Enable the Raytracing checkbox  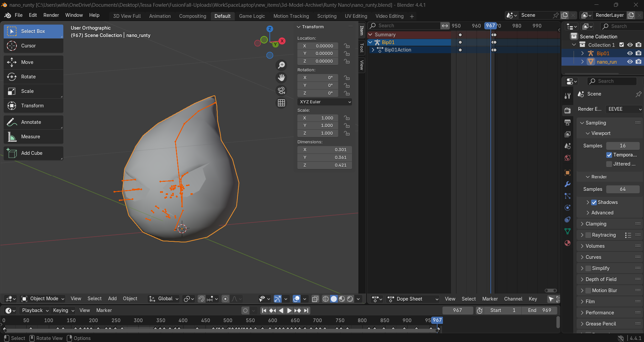click(588, 235)
